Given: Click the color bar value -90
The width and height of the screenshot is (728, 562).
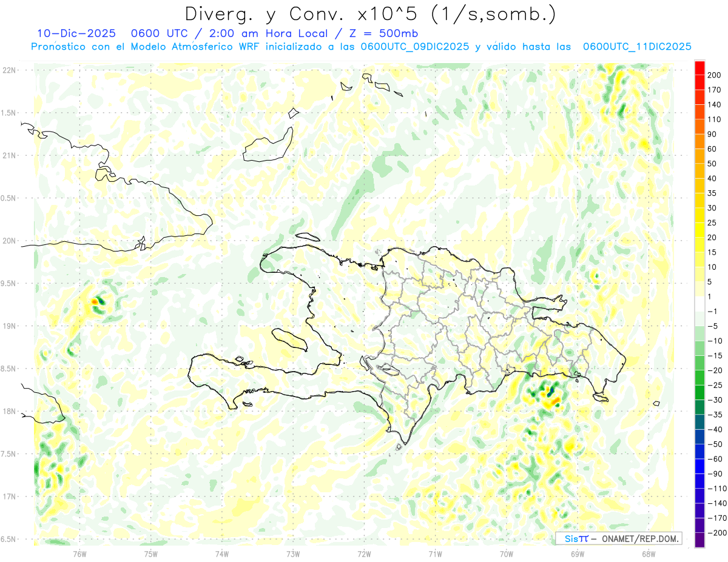Looking at the screenshot, I should click(x=716, y=473).
